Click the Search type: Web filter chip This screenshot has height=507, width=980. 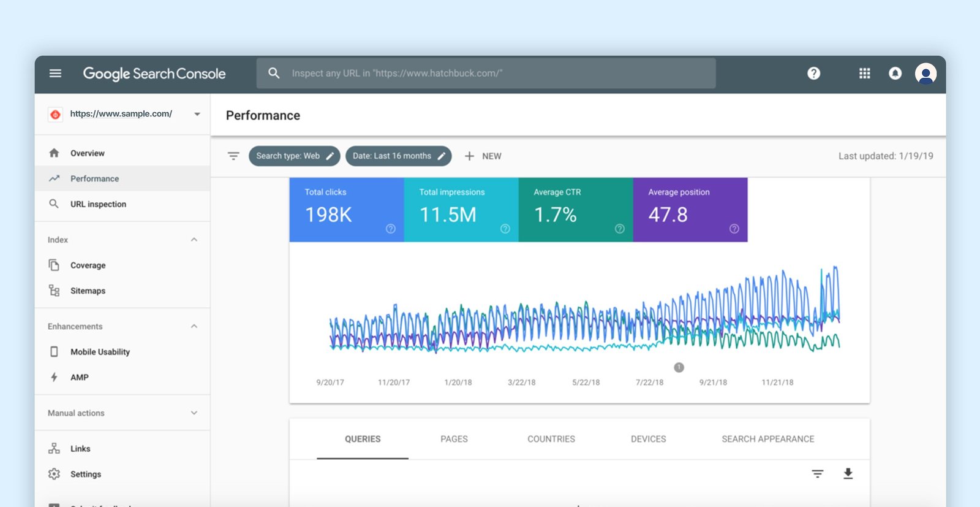pyautogui.click(x=294, y=156)
